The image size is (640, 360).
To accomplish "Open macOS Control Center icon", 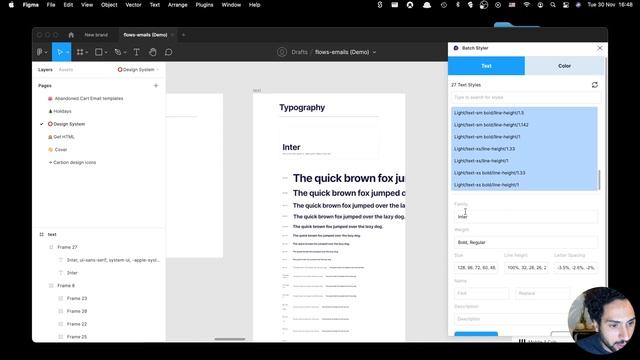I will point(565,5).
